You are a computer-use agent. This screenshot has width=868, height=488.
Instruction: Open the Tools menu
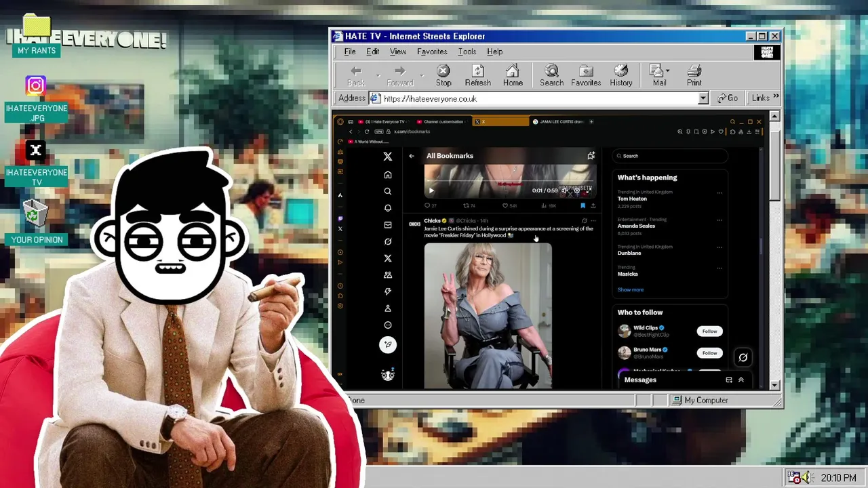[467, 52]
